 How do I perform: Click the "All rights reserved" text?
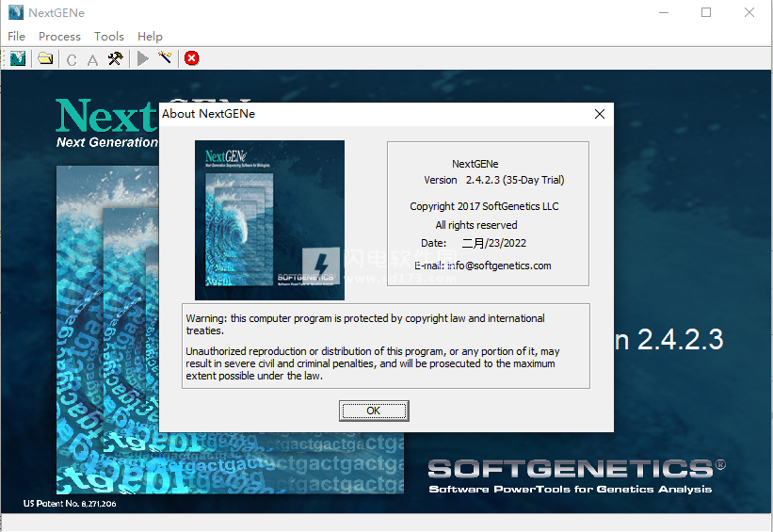476,225
